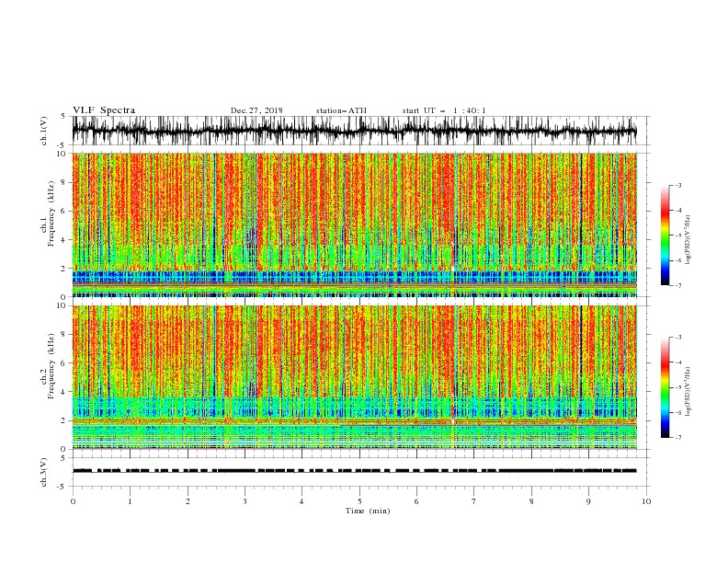Click the "ch.3(V)" axis label
The image size is (728, 563).
[44, 472]
